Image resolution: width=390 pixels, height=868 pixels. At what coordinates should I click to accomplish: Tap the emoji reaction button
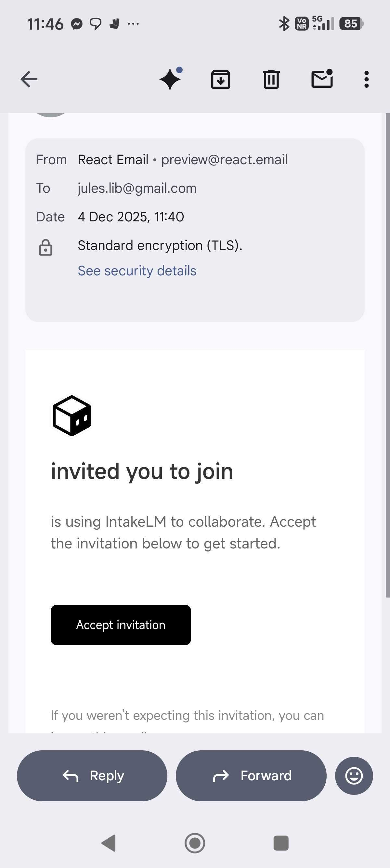[x=354, y=776]
